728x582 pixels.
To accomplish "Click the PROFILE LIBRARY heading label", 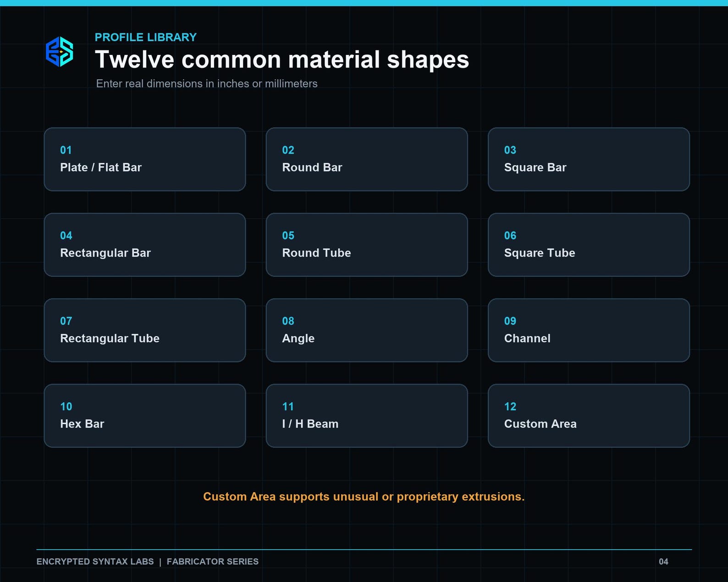I will coord(146,37).
